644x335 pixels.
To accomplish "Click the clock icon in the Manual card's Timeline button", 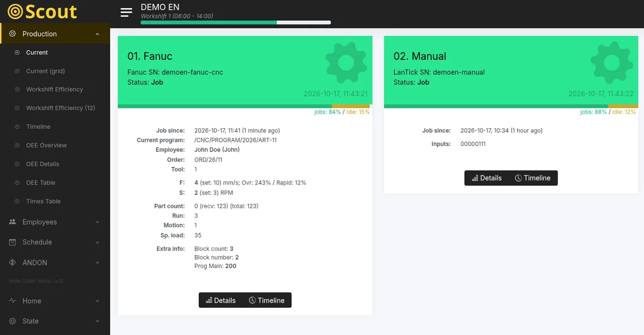I will click(x=518, y=178).
